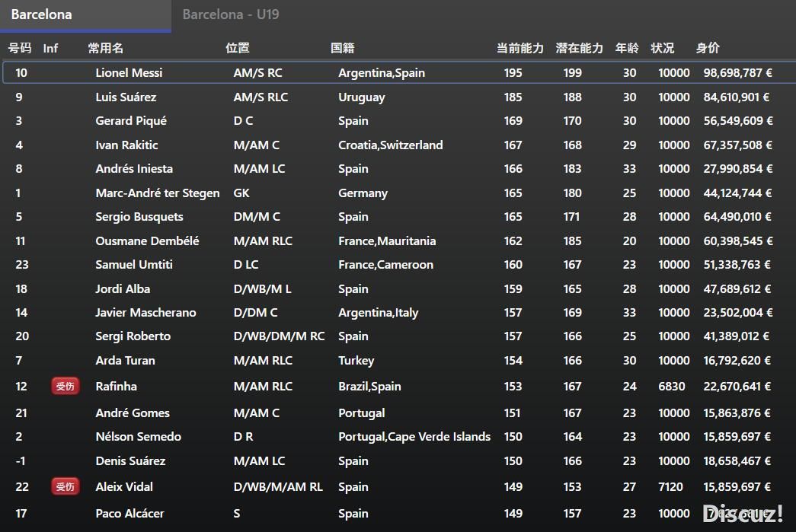Click Dembélé's value 60,398,545 €
Image resolution: width=796 pixels, height=532 pixels.
click(x=739, y=241)
